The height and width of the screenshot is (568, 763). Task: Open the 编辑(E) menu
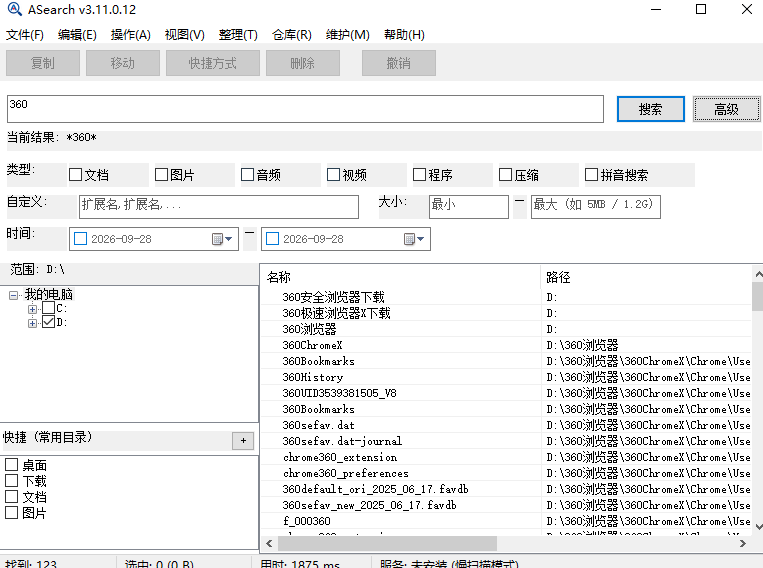[77, 35]
